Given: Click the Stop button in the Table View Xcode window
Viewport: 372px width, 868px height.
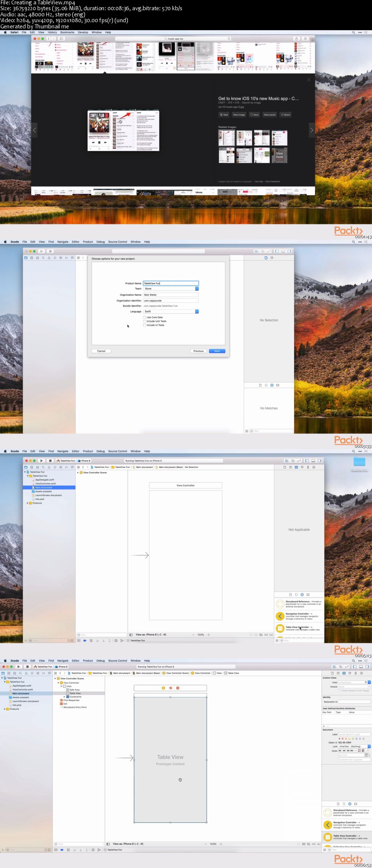Looking at the screenshot, I should click(27, 667).
